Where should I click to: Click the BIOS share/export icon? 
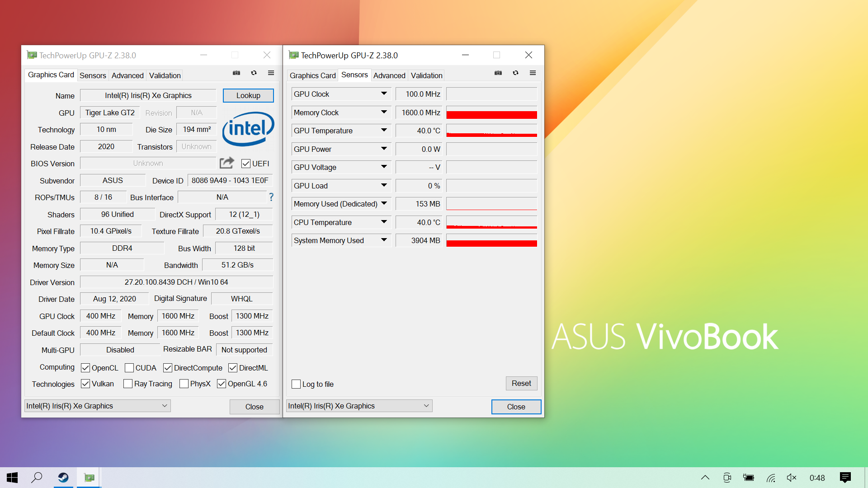click(226, 163)
